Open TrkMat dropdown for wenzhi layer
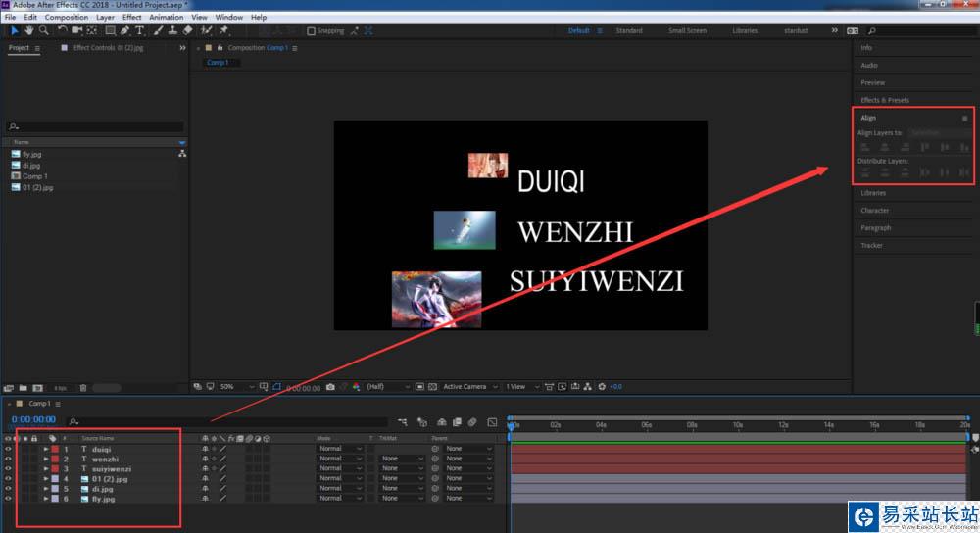The width and height of the screenshot is (980, 533). pos(403,459)
